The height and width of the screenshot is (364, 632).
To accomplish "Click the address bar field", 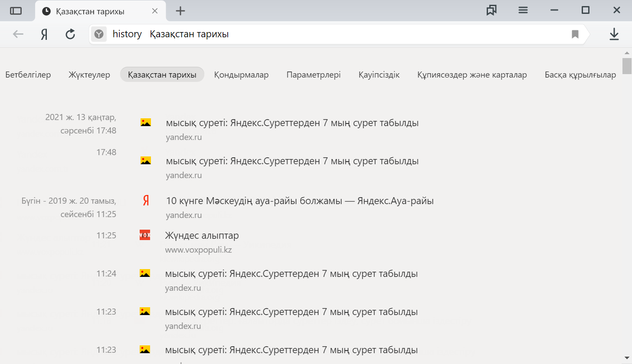I will (338, 34).
